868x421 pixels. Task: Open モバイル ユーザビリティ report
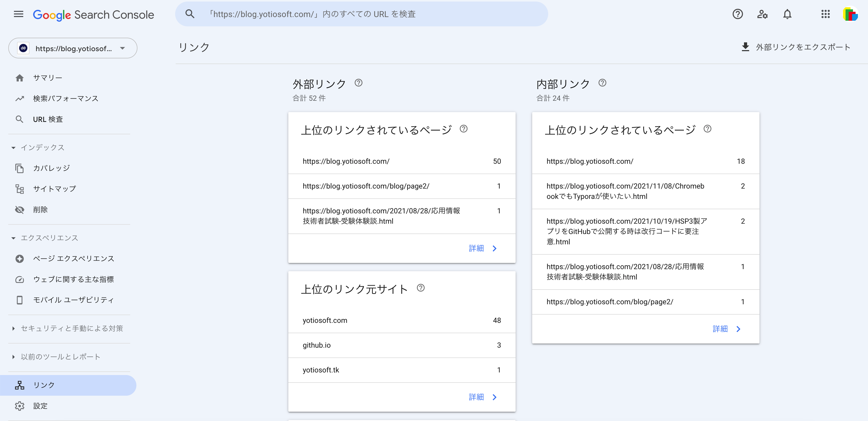pos(68,300)
